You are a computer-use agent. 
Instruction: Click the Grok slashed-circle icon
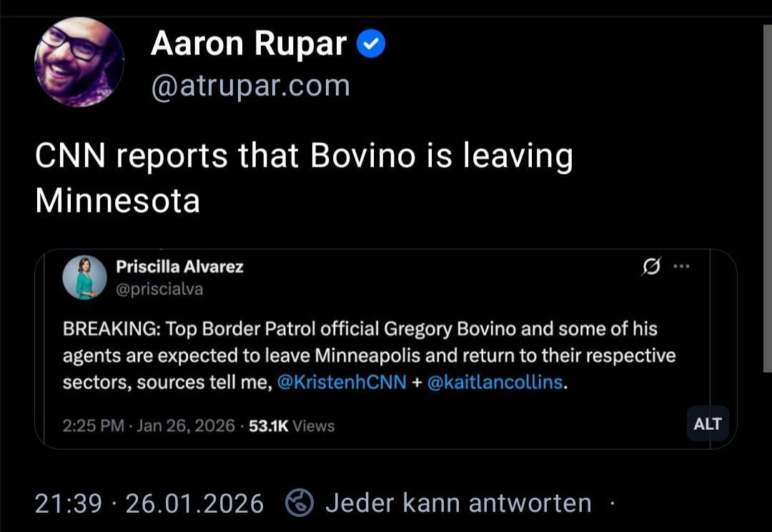[650, 267]
